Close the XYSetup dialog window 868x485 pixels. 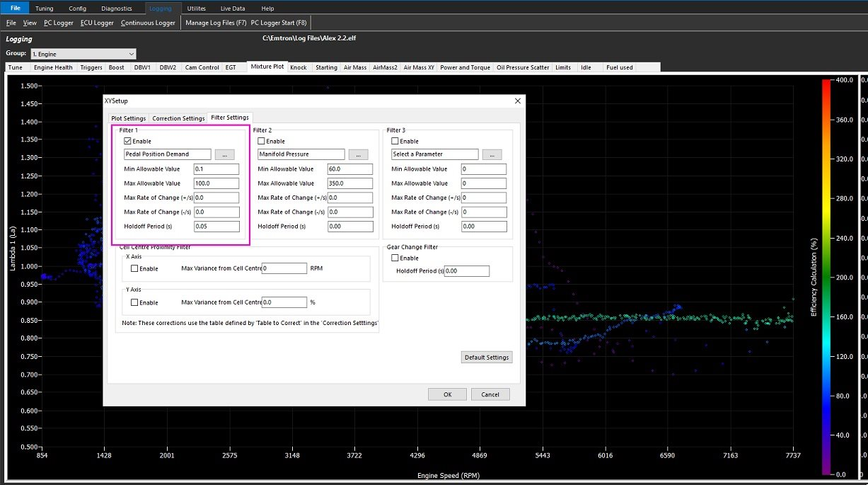click(x=516, y=101)
